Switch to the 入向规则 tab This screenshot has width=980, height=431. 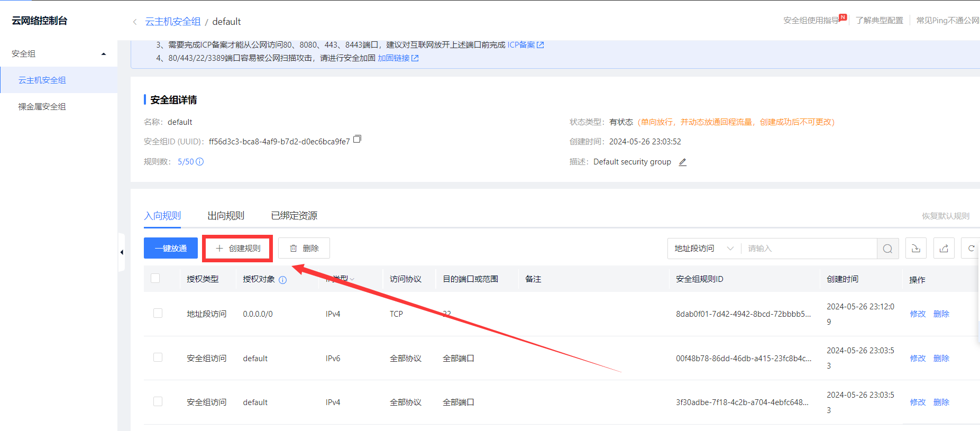point(162,216)
